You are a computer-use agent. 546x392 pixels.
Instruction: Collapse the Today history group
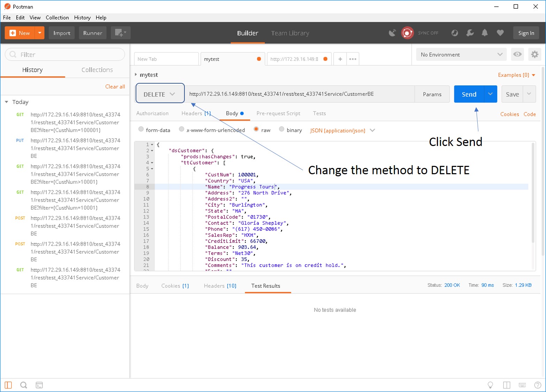(6, 102)
